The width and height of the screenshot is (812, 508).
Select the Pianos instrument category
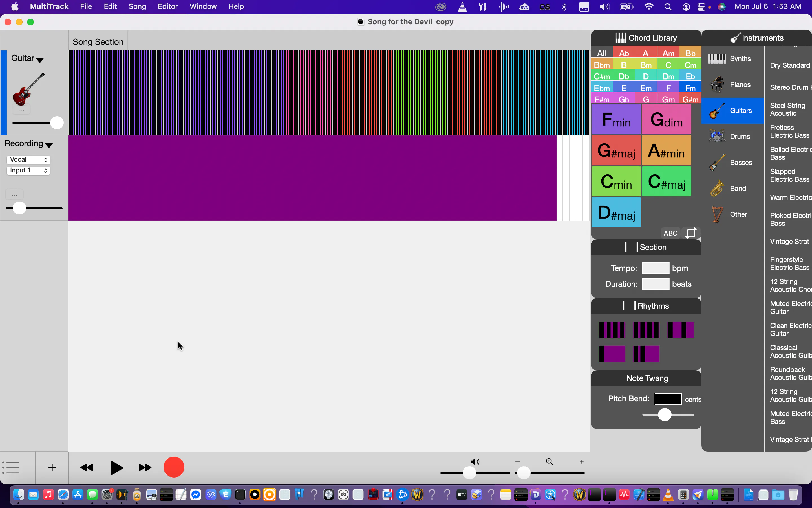tap(732, 84)
